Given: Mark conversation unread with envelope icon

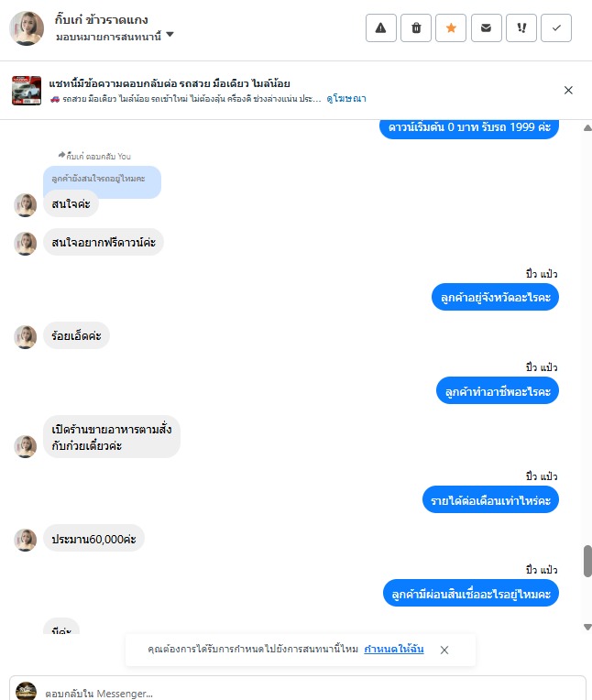Looking at the screenshot, I should coord(487,28).
